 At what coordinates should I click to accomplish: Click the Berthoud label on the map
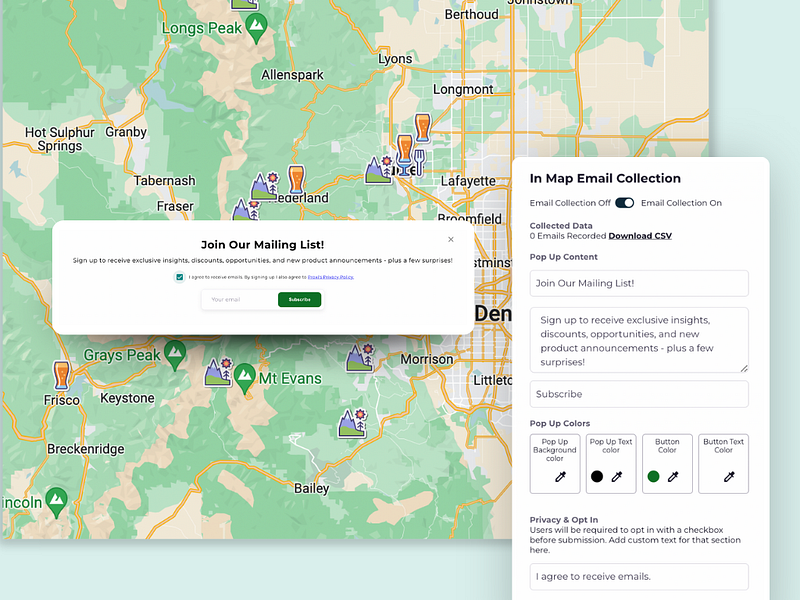[x=471, y=14]
